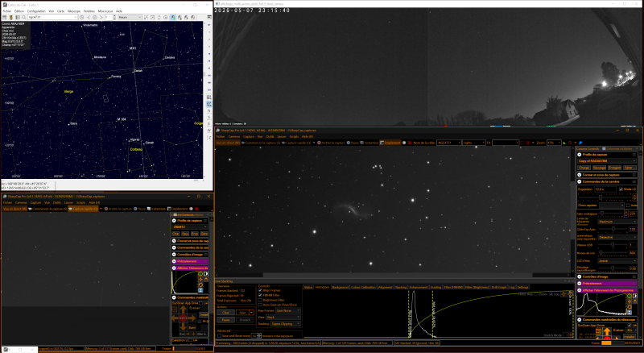The width and height of the screenshot is (644, 353).
Task: Click Pause in small SharpCap toolbar
Action: (x=139, y=209)
